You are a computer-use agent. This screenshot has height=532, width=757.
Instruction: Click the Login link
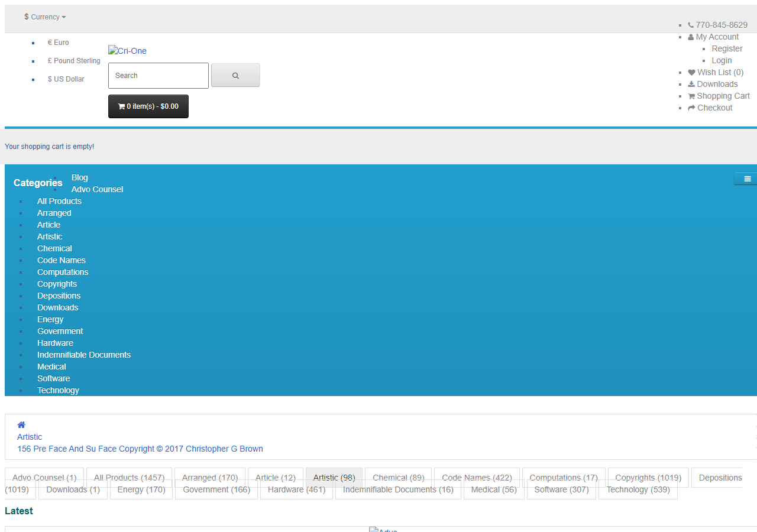point(722,60)
